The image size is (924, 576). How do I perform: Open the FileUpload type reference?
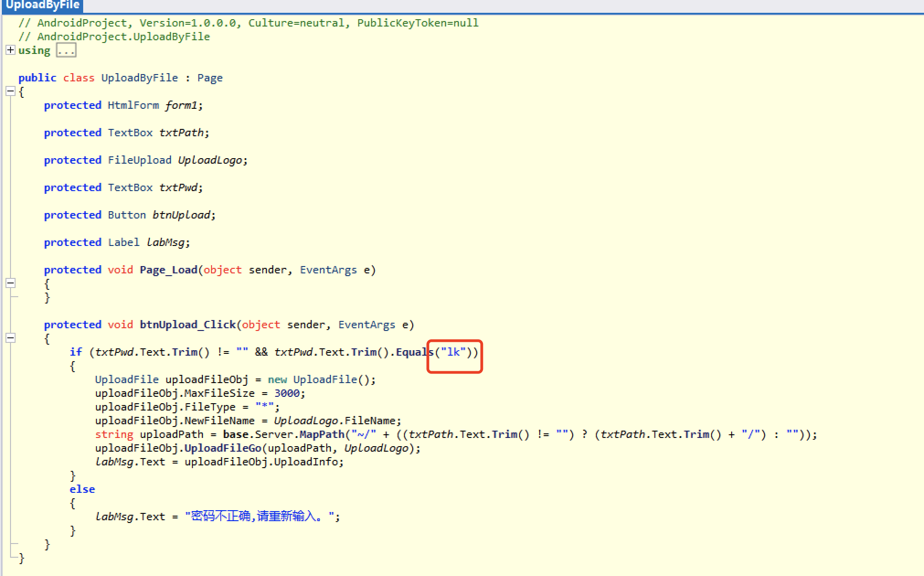click(139, 160)
